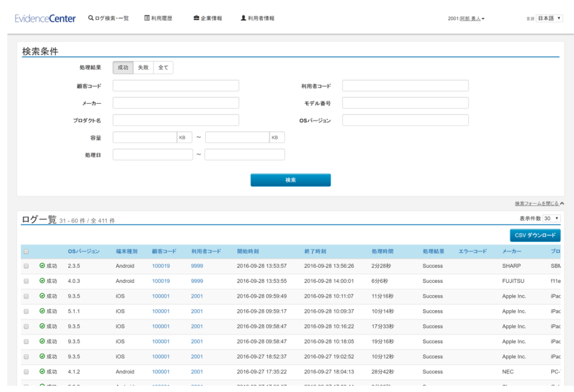
Task: Click into the モデル番号 search field
Action: [406, 102]
